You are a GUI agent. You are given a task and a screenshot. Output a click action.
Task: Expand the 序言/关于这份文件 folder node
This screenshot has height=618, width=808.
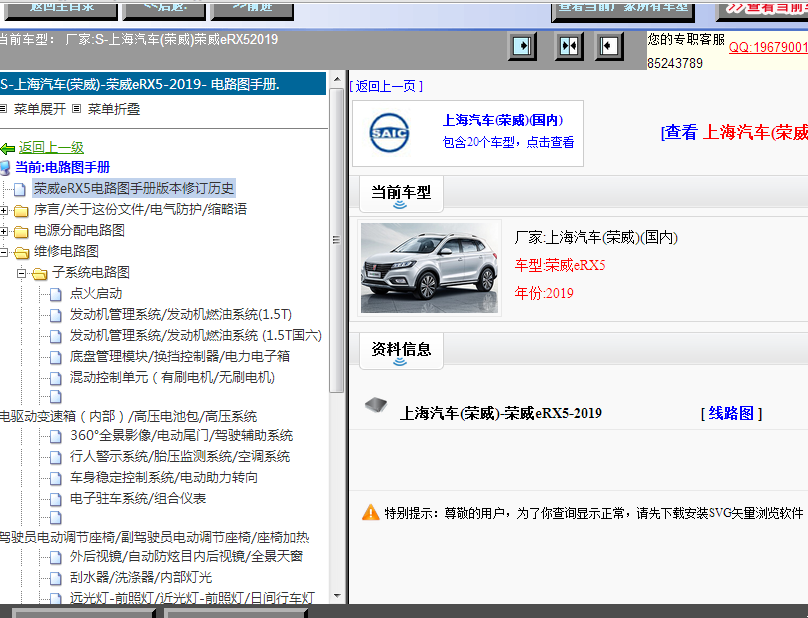tap(4, 210)
